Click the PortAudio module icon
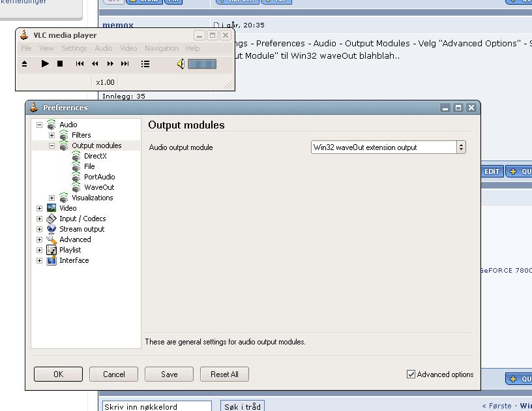532x411 pixels. [76, 177]
